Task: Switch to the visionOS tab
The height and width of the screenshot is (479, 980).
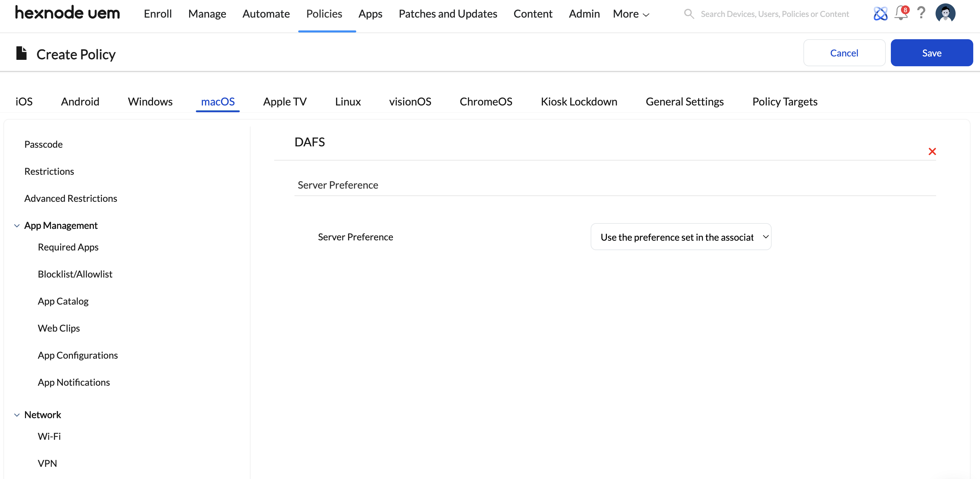Action: click(410, 102)
